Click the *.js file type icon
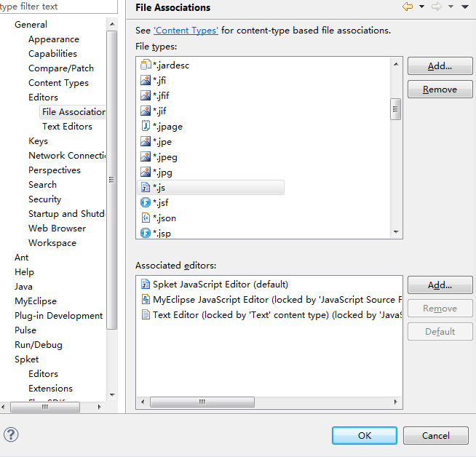The image size is (476, 457). click(x=146, y=187)
